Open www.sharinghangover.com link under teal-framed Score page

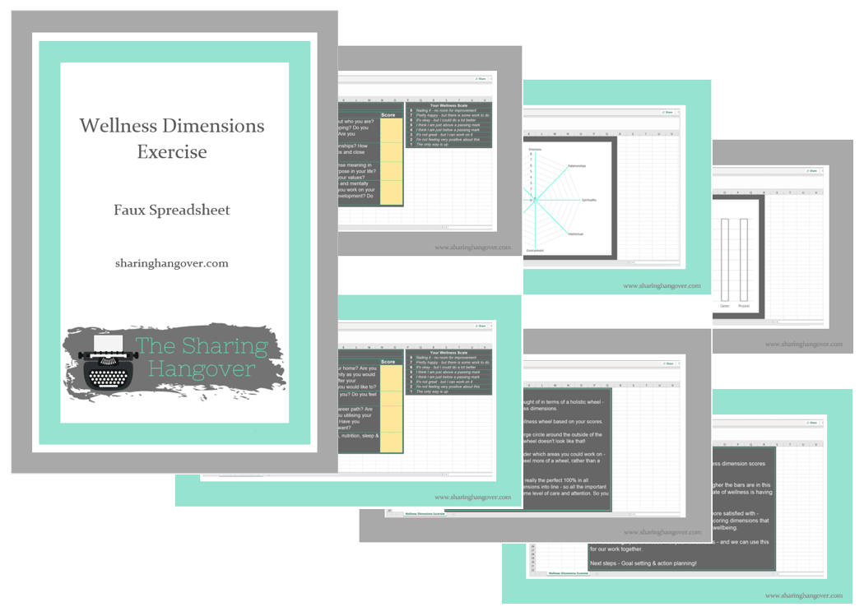473,497
